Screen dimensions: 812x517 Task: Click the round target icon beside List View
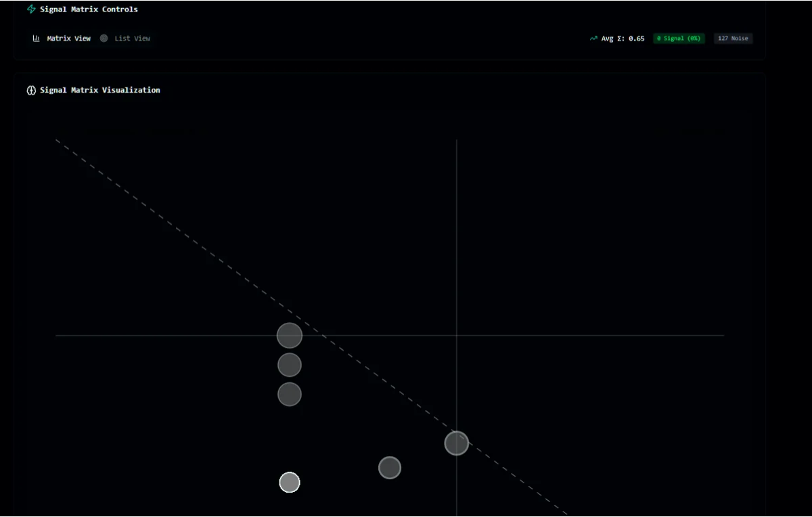pyautogui.click(x=104, y=39)
